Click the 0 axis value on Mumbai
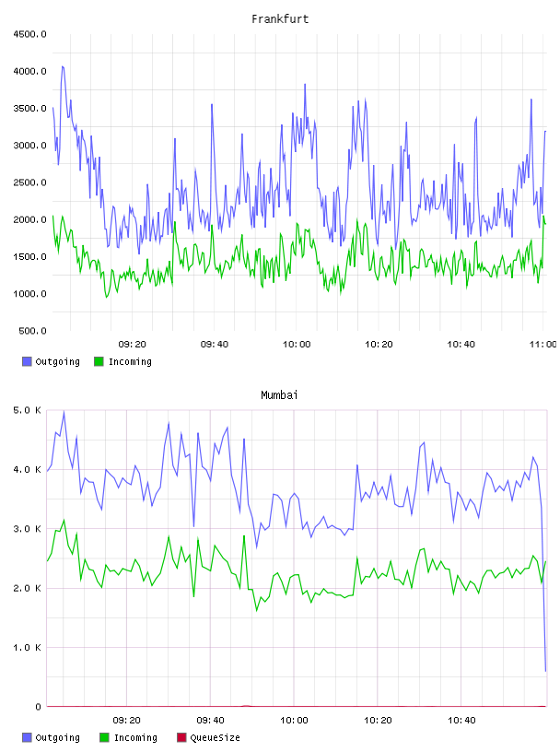 point(39,707)
